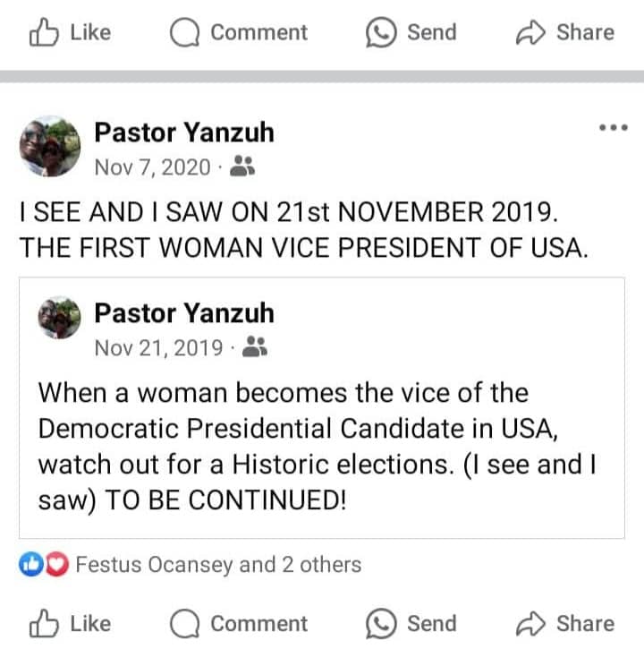Open Pastor Yanzuh name in shared post
Viewport: 644px width, 657px height.
click(x=184, y=313)
